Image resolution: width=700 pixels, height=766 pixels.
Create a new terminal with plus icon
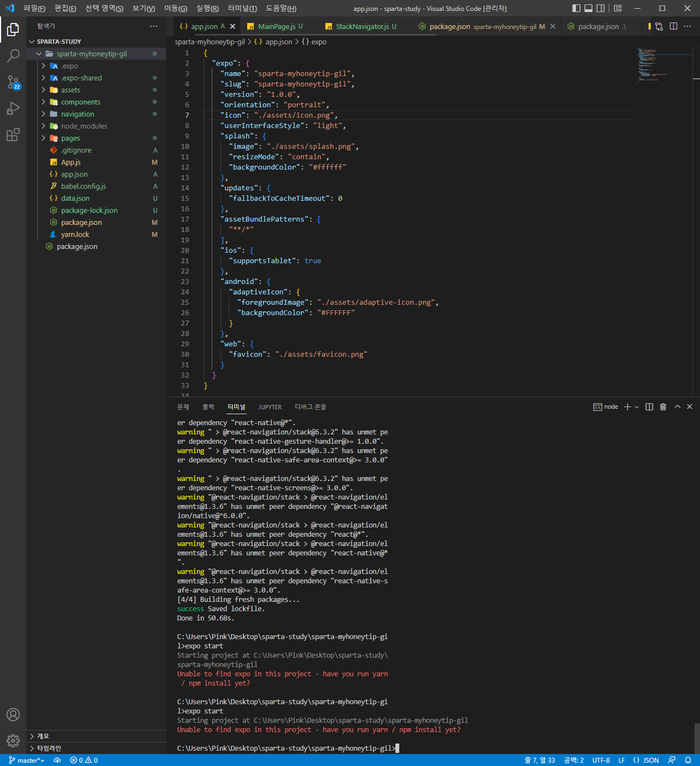627,407
